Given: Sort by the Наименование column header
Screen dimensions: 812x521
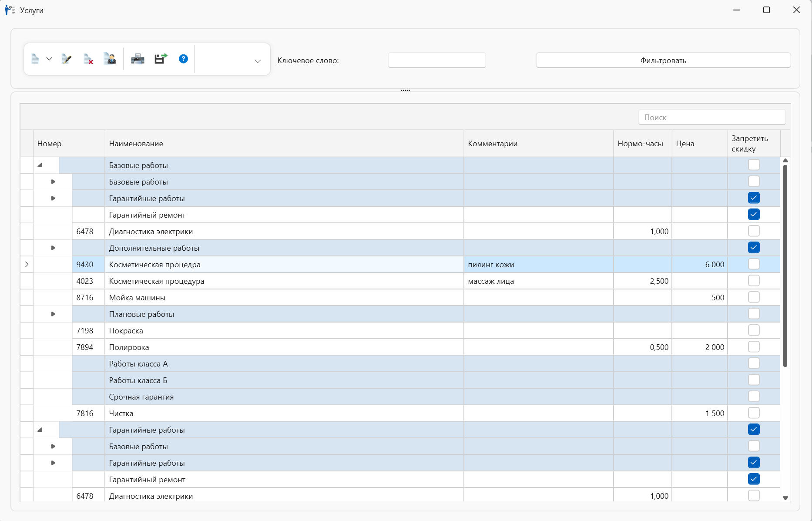Looking at the screenshot, I should [285, 144].
